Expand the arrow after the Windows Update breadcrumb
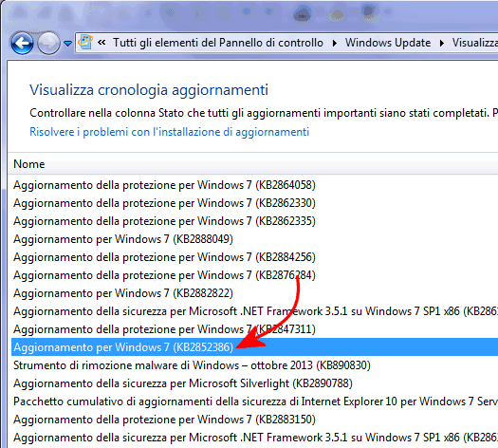The height and width of the screenshot is (448, 498). pyautogui.click(x=442, y=43)
